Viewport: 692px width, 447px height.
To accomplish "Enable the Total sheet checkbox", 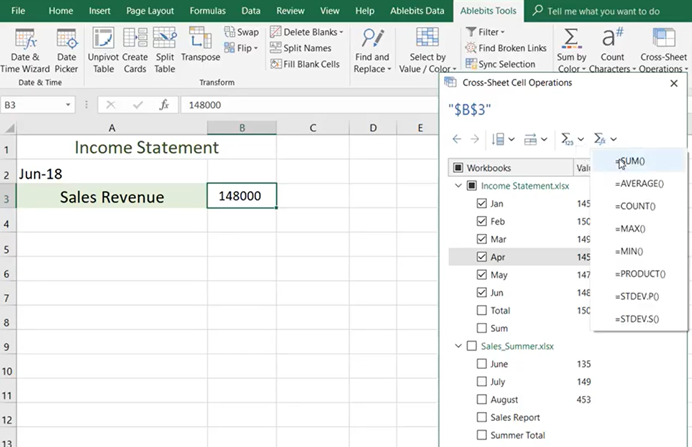I will click(483, 311).
